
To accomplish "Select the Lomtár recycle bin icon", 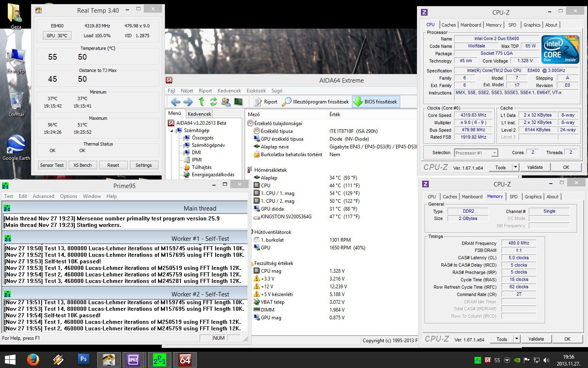I will 16,104.
